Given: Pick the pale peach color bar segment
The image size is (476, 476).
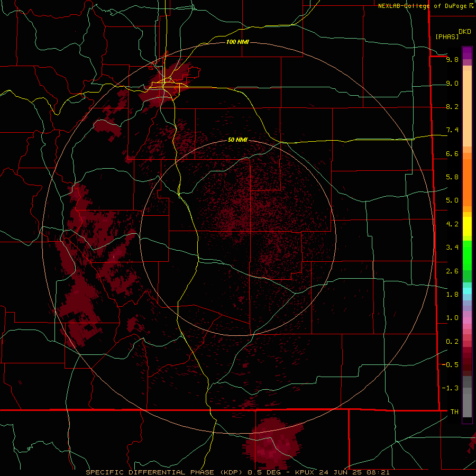Looking at the screenshot, I should pos(467,108).
